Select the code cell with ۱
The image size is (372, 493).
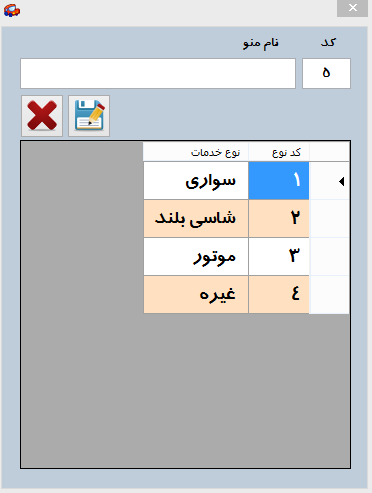279,181
